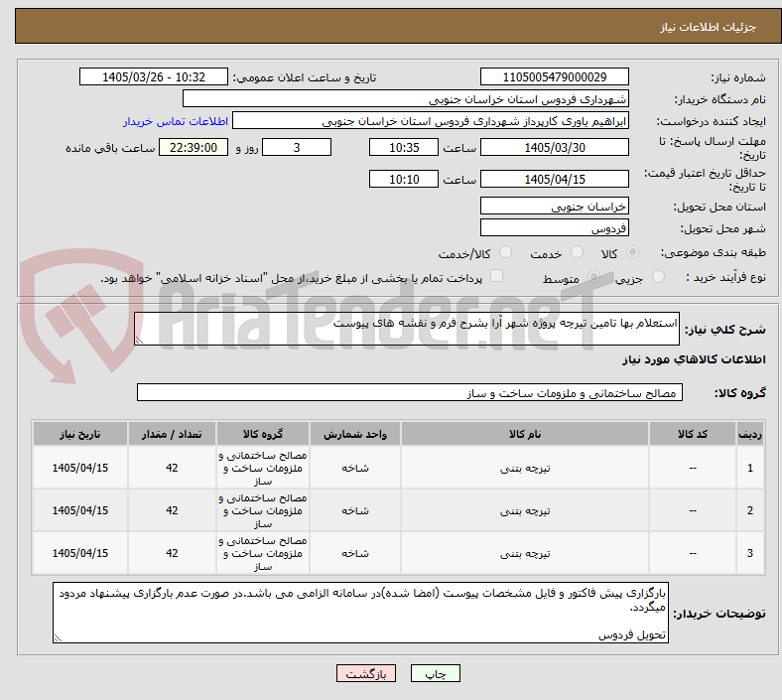782x700 pixels.
Task: Click the resize grip of buyer notes area
Action: [x=58, y=638]
